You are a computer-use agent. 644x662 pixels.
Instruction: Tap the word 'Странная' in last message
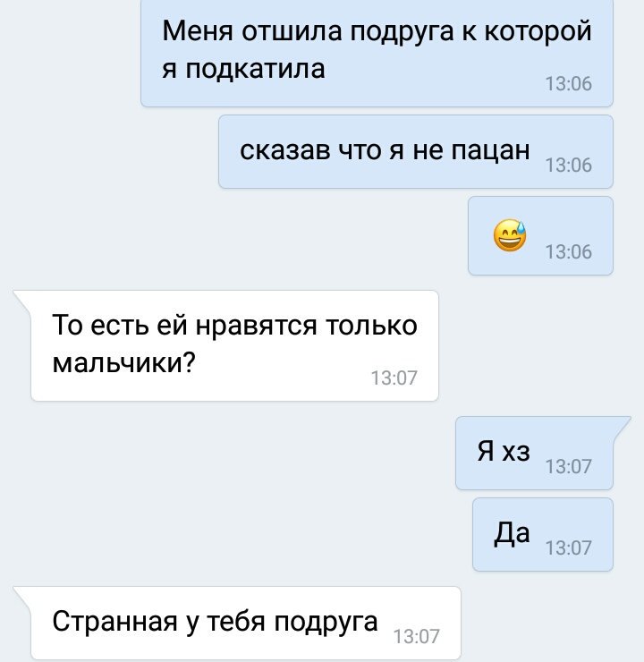pyautogui.click(x=114, y=622)
